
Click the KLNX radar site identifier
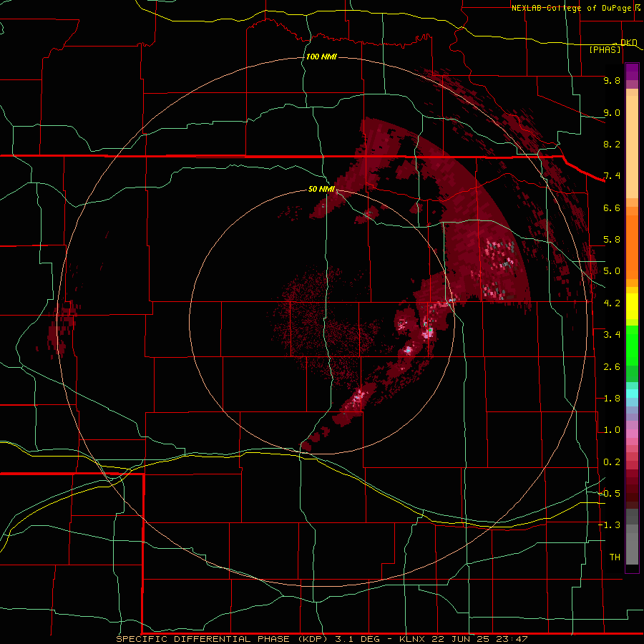(x=413, y=639)
